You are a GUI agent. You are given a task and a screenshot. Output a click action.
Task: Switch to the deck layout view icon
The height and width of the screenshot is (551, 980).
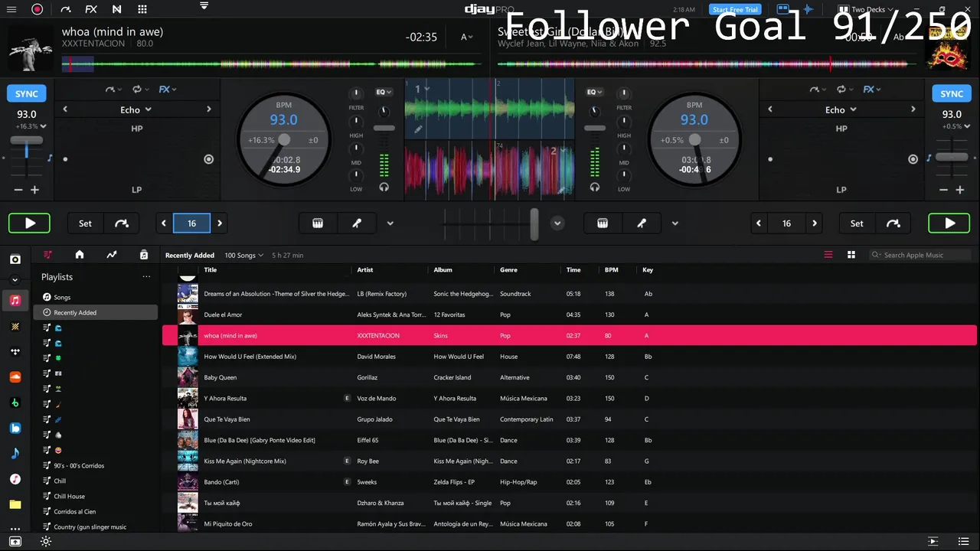(782, 9)
